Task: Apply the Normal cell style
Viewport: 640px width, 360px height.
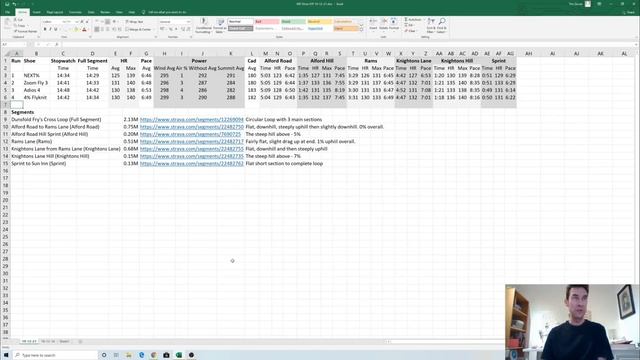Action: (240, 22)
